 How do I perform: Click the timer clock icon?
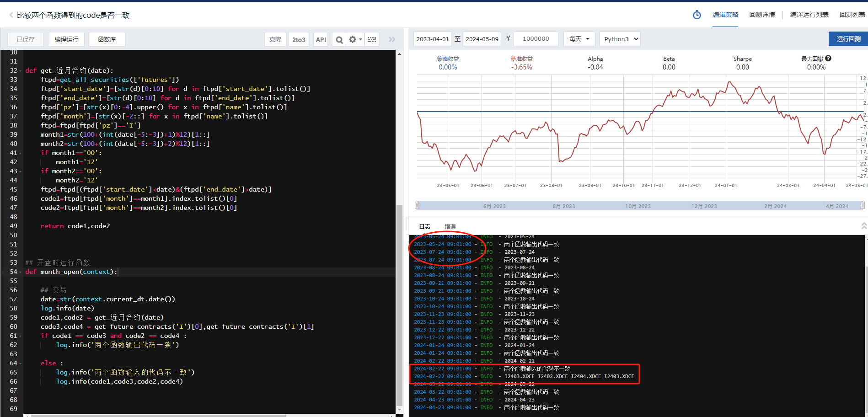click(697, 15)
